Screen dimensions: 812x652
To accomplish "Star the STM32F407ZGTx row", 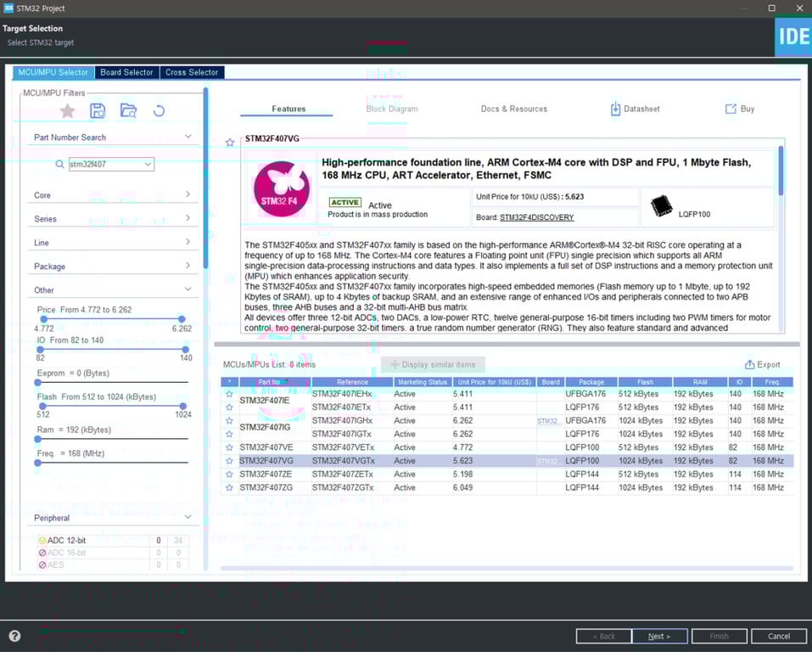I will (229, 487).
